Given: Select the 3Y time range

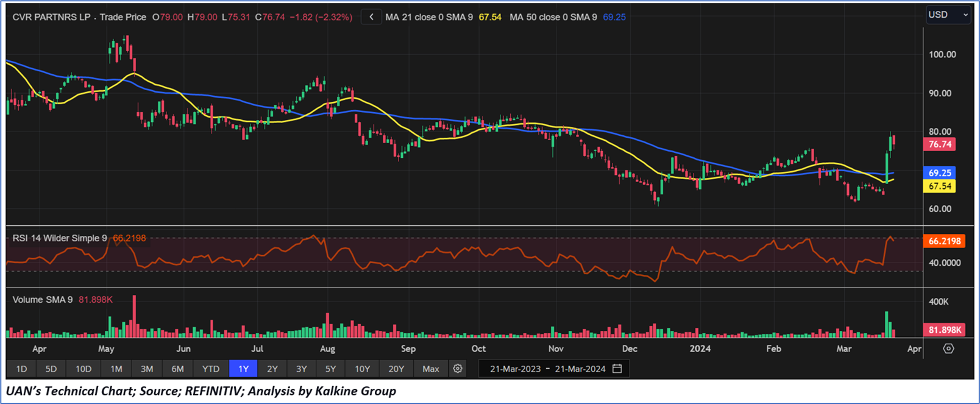Looking at the screenshot, I should coord(301,369).
